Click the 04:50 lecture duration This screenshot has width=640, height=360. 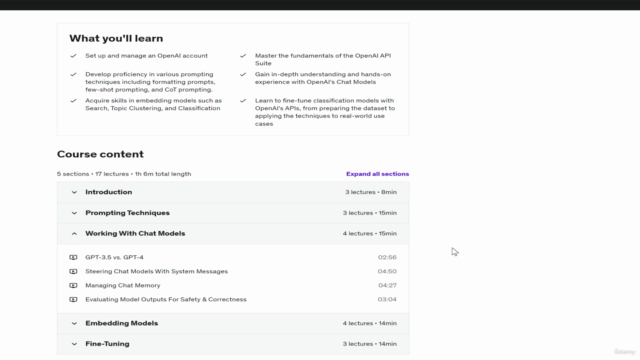pyautogui.click(x=387, y=271)
